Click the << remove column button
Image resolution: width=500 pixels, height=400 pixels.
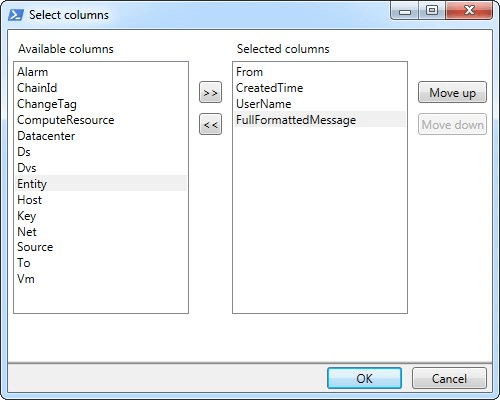coord(210,124)
